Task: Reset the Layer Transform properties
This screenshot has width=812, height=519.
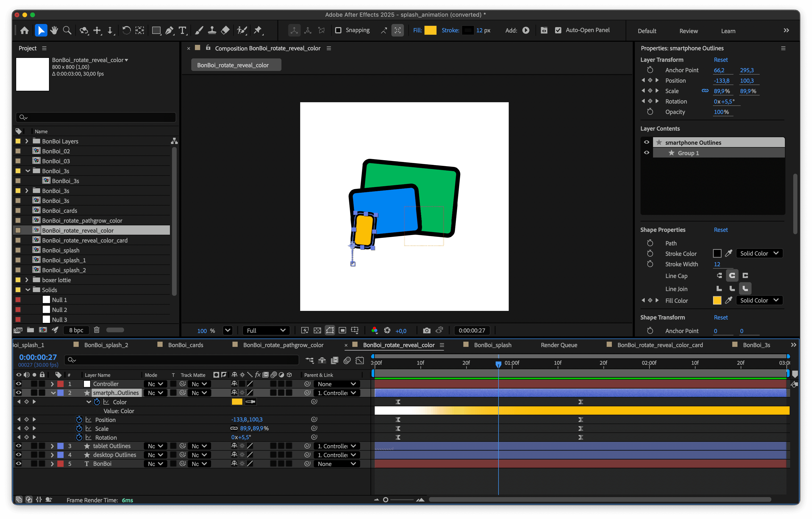Action: [x=721, y=60]
